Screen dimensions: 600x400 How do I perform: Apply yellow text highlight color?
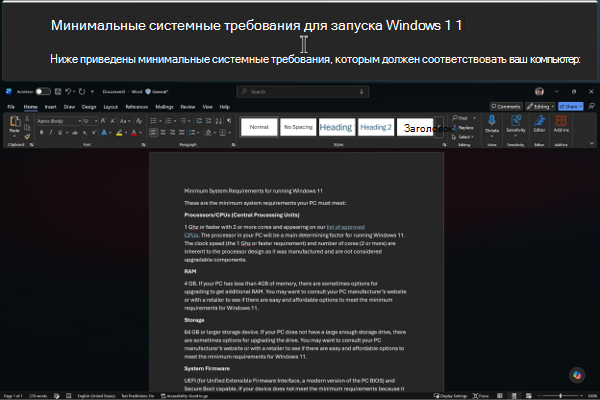[119, 132]
